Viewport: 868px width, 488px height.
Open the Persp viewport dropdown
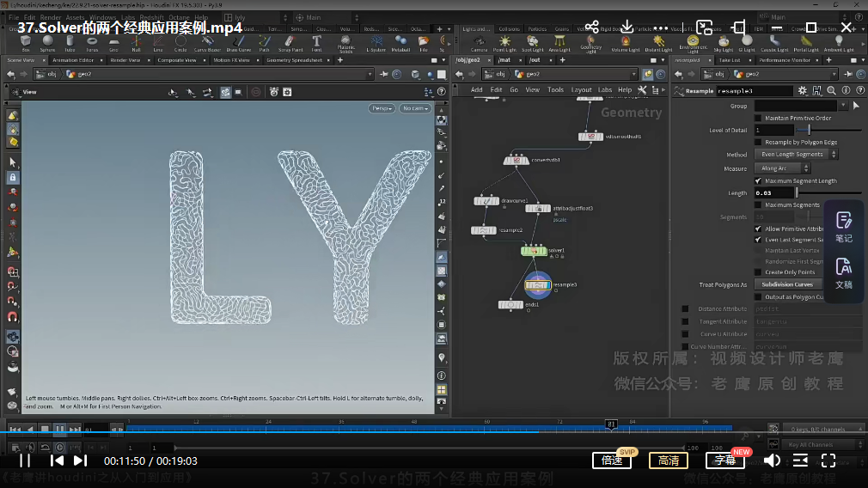click(x=382, y=108)
